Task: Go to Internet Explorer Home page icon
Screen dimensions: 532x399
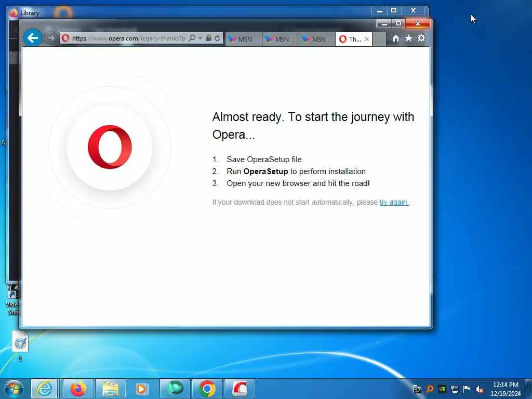Action: pyautogui.click(x=395, y=38)
